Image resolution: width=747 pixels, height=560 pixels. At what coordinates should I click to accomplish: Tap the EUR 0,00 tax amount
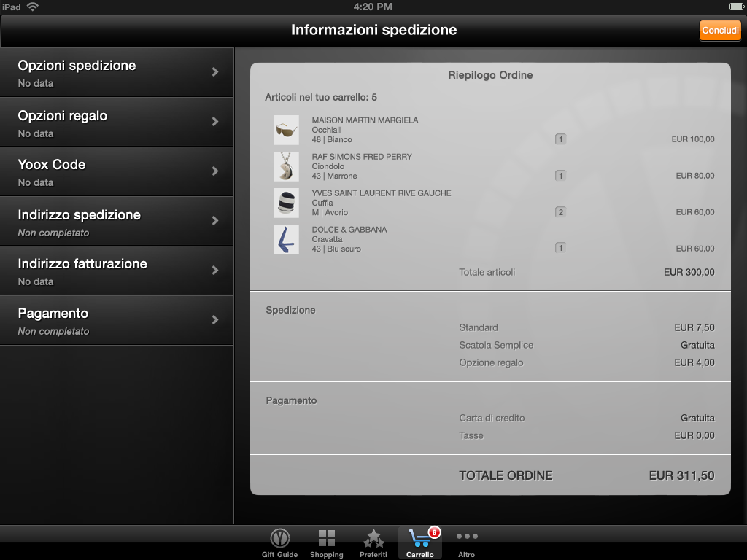click(694, 436)
